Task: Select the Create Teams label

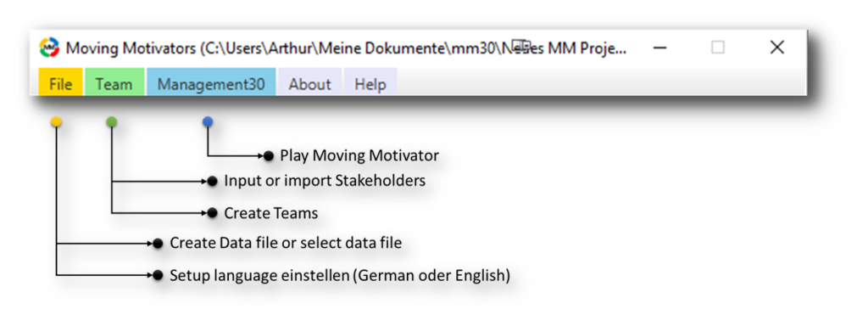Action: 270,213
